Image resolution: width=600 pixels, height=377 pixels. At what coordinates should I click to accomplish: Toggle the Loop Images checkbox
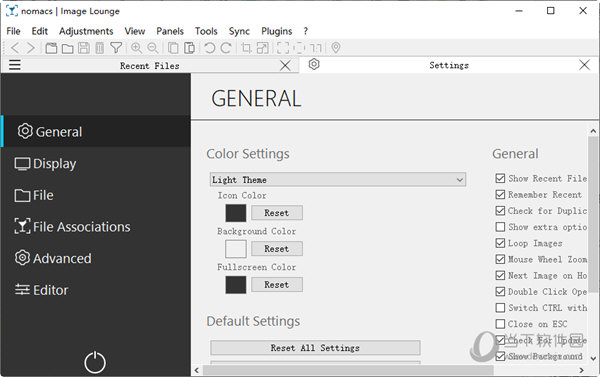[500, 243]
